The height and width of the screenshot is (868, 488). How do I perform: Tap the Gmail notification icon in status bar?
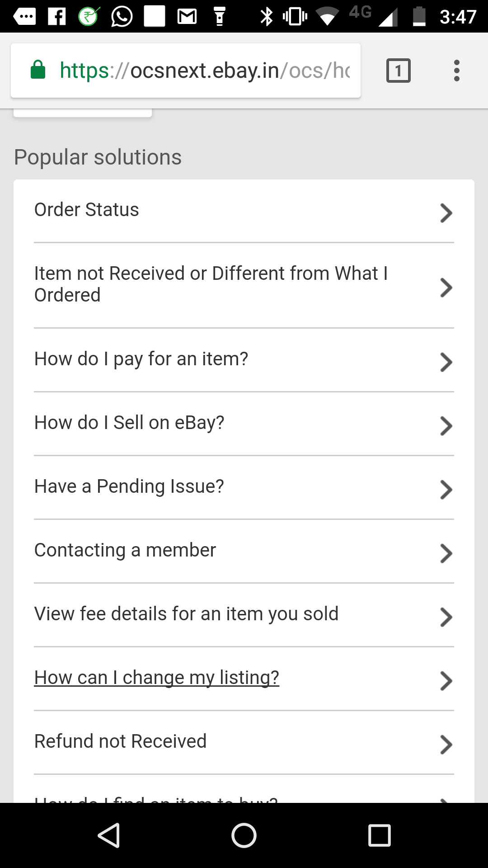[187, 17]
